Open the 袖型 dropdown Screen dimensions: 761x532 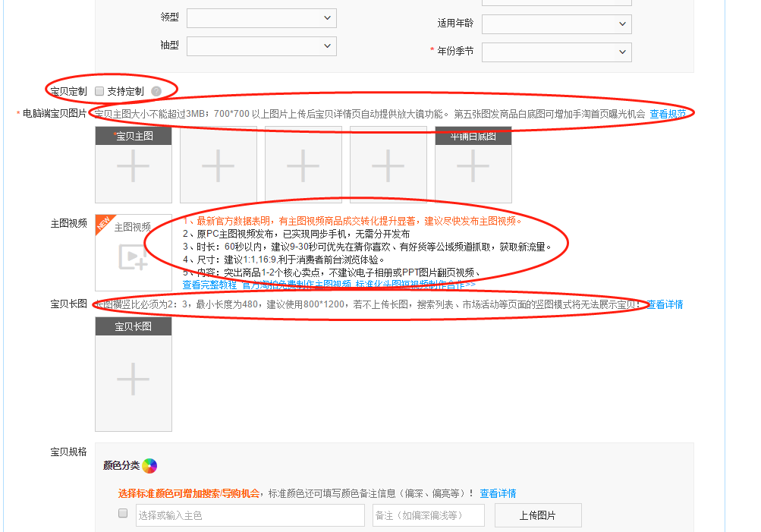(x=261, y=46)
